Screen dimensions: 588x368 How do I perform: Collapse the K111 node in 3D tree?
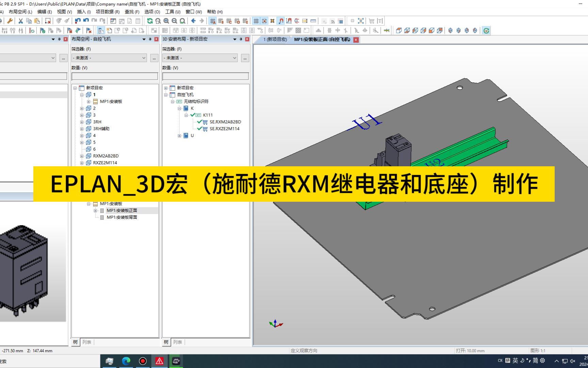[x=186, y=115]
